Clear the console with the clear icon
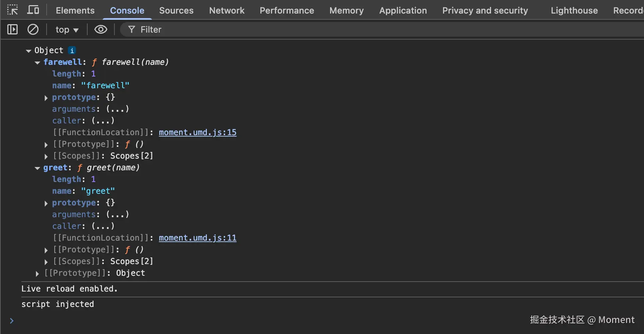 pos(33,29)
